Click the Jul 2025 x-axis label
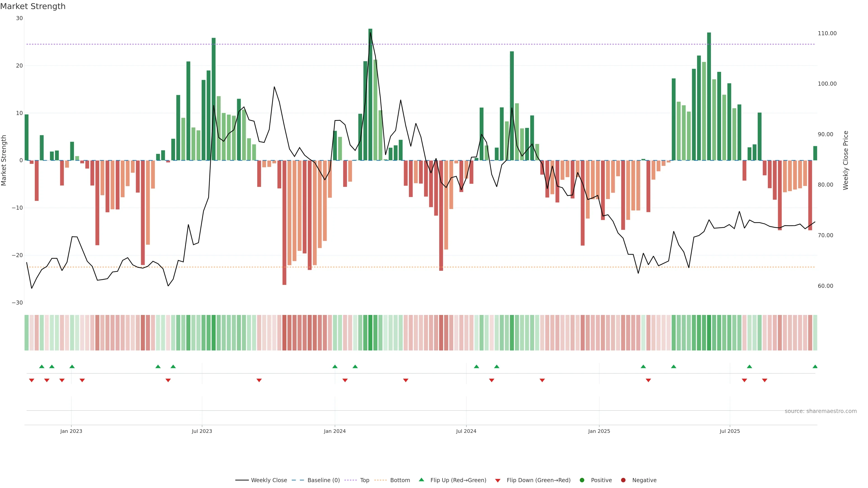This screenshot has height=488, width=868. tap(729, 431)
